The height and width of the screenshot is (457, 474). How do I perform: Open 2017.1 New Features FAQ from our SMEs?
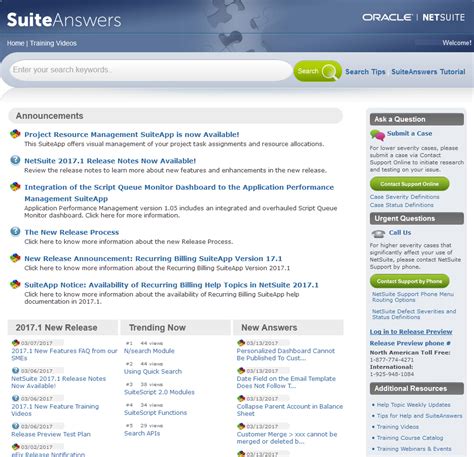64,354
